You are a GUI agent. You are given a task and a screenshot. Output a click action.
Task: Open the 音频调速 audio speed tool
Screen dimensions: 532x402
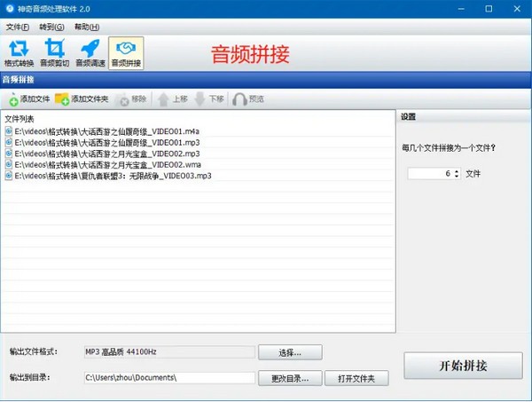click(x=90, y=52)
